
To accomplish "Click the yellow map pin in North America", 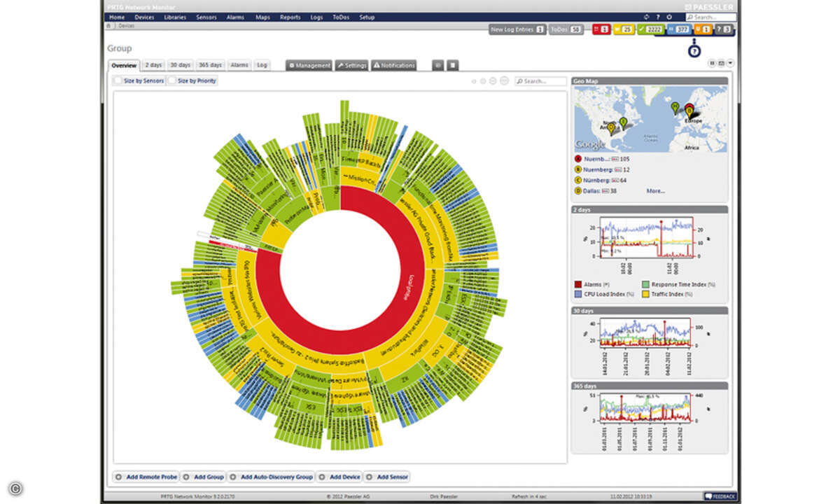I will click(x=611, y=129).
